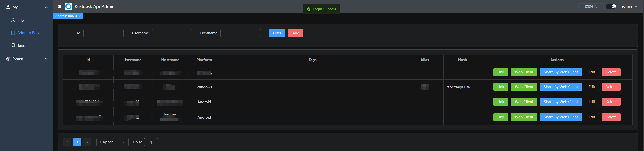The height and width of the screenshot is (151, 644).
Task: Click Share By Web Client in first row
Action: 561,72
